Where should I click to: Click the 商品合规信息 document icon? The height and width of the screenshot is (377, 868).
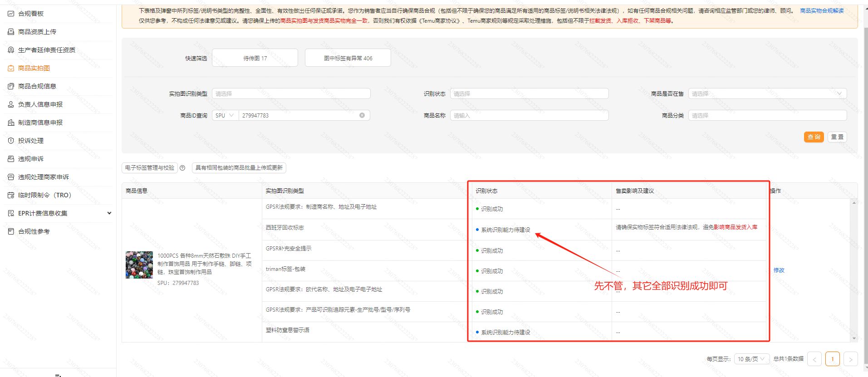tap(11, 86)
